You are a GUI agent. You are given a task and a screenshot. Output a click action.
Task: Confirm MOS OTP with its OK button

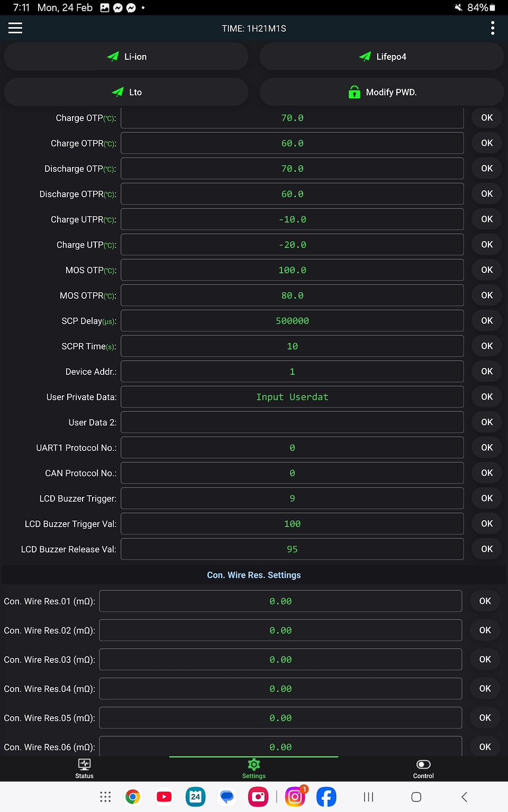[x=487, y=270]
